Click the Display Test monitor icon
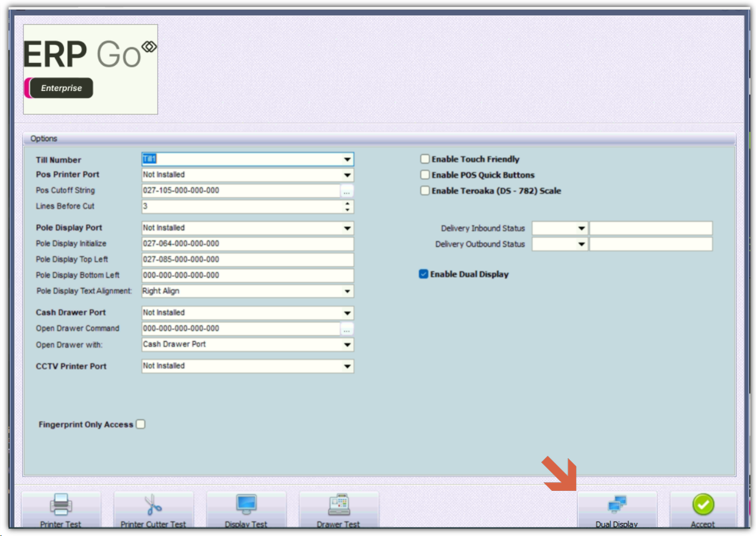This screenshot has height=536, width=756. coord(246,505)
